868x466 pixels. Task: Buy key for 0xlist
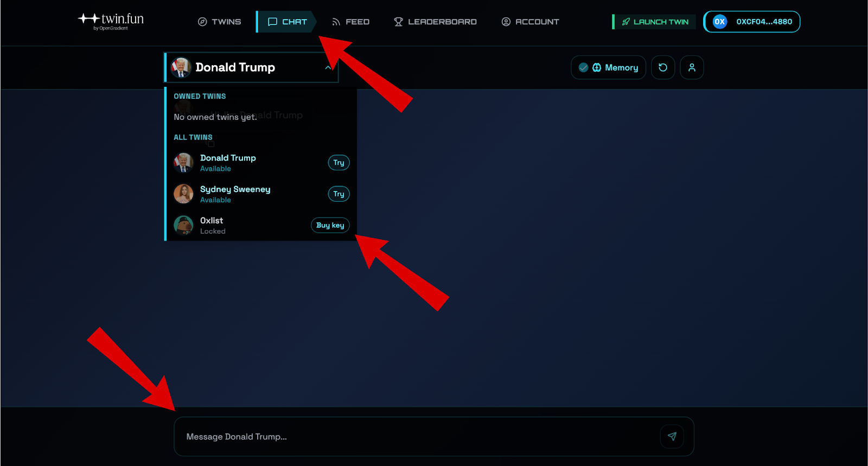(330, 225)
